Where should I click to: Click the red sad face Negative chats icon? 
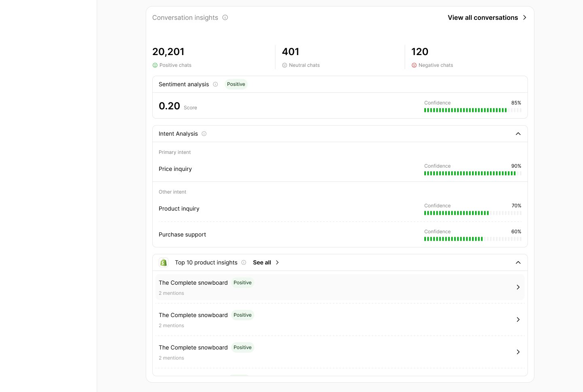click(x=414, y=65)
